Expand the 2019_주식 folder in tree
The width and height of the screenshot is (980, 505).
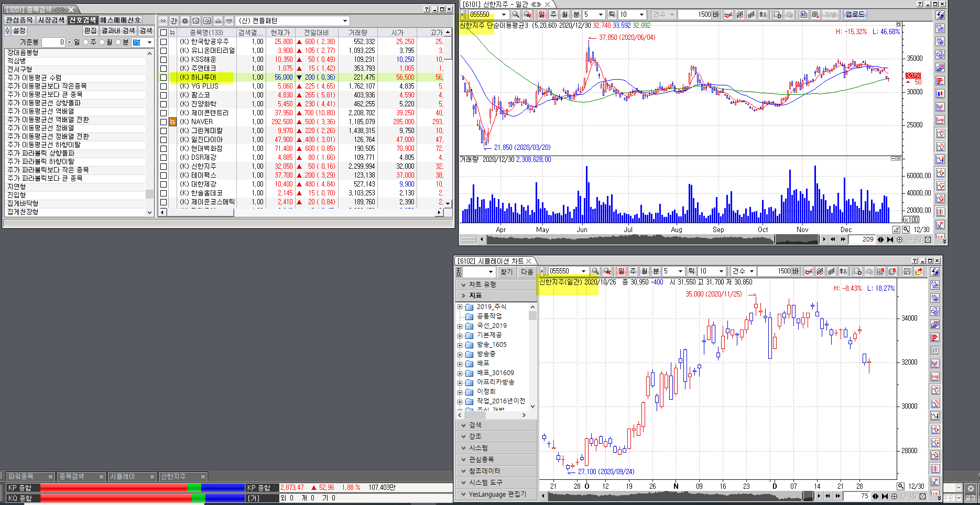460,307
